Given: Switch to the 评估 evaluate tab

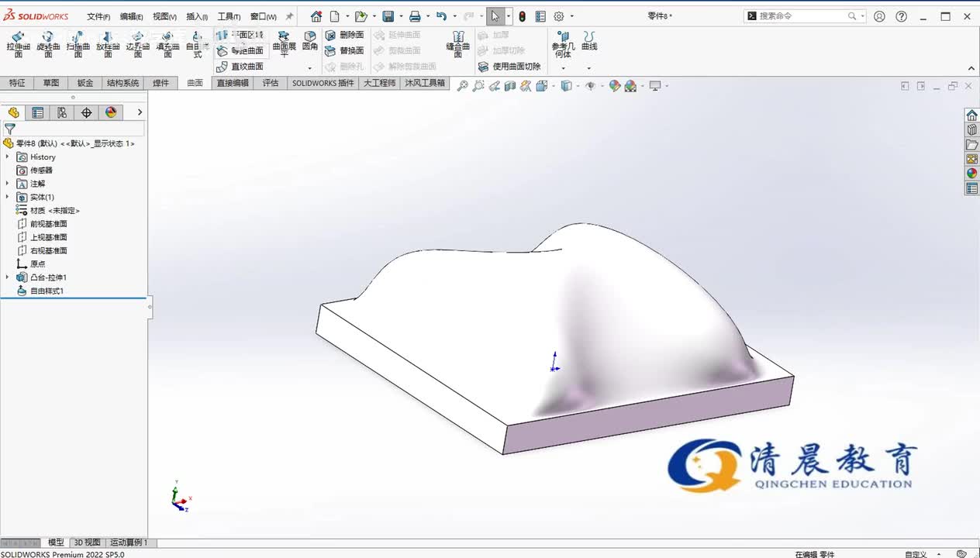Looking at the screenshot, I should pyautogui.click(x=271, y=83).
